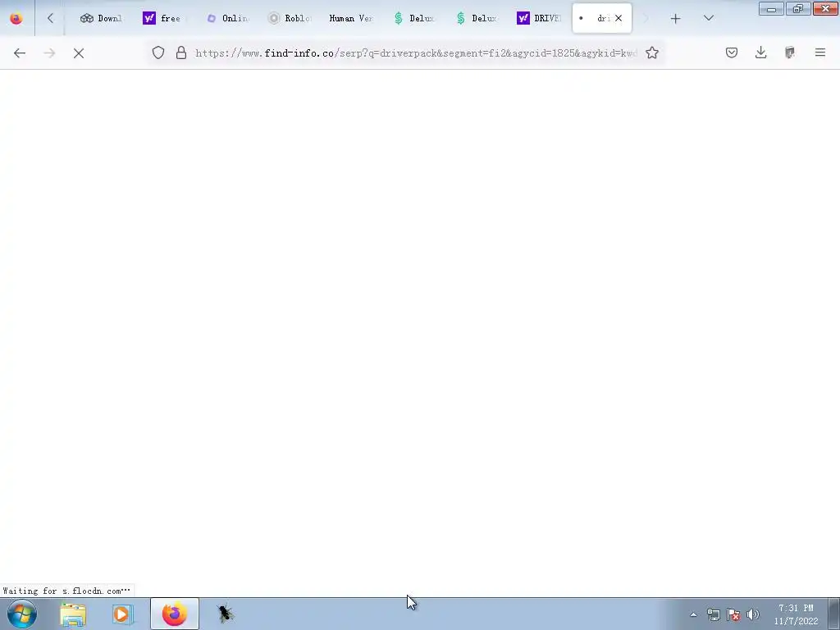View site security lock information
This screenshot has width=840, height=630.
click(181, 52)
